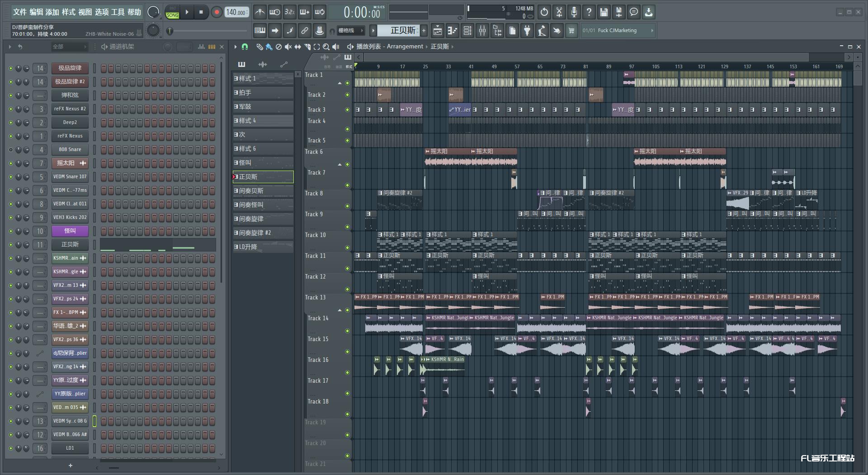Screen dimensions: 868x475
Task: Open the content library cart icon
Action: pyautogui.click(x=571, y=31)
